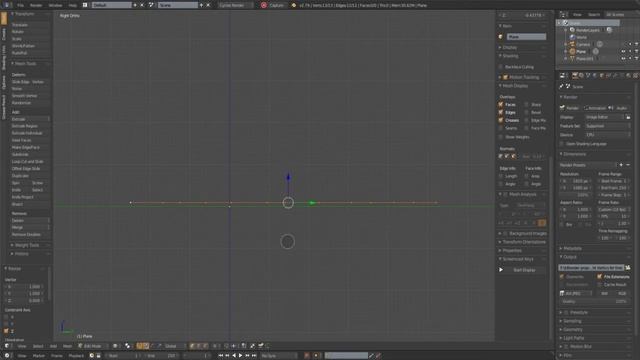Viewport: 640px width, 360px height.
Task: Click the Extrude Region button
Action: (x=30, y=126)
